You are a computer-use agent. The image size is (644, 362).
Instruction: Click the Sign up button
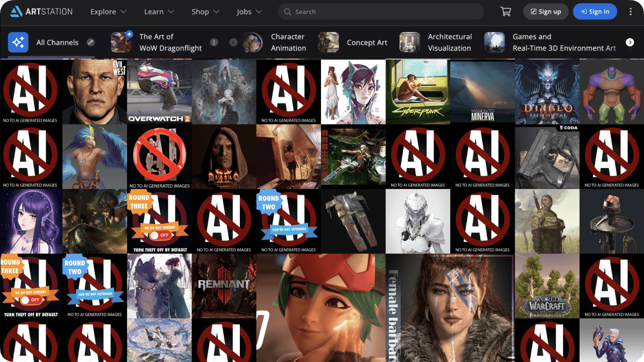coord(546,11)
